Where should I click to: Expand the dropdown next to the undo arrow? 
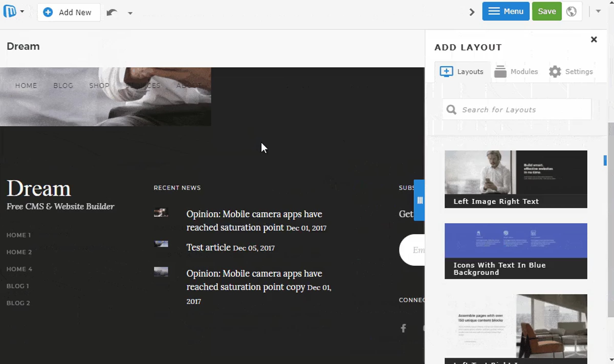coord(130,13)
